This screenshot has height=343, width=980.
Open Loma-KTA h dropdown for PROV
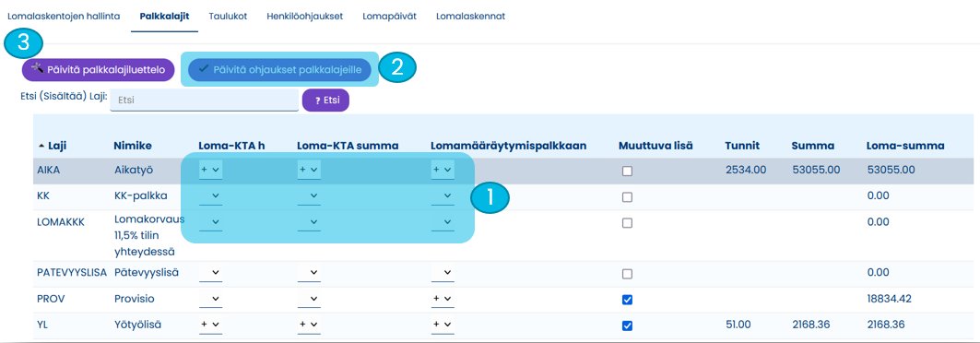[210, 300]
